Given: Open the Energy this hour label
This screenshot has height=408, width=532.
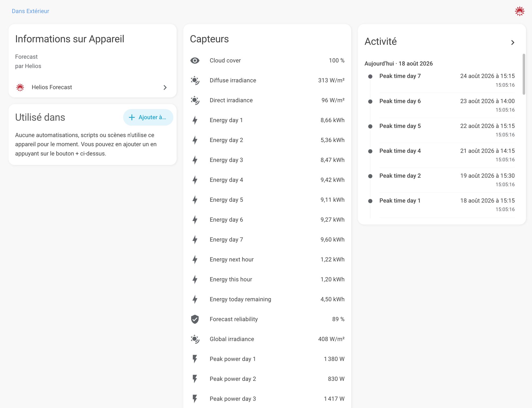Looking at the screenshot, I should (x=231, y=280).
